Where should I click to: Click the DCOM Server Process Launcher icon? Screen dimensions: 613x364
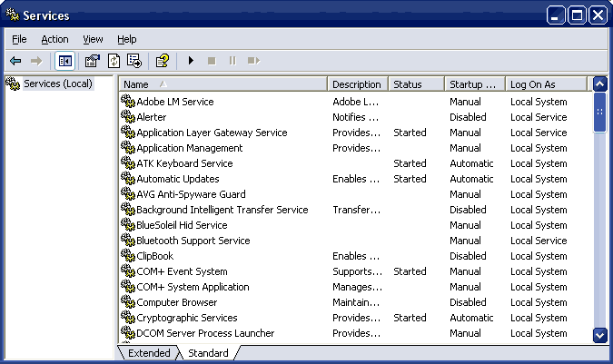tap(128, 333)
